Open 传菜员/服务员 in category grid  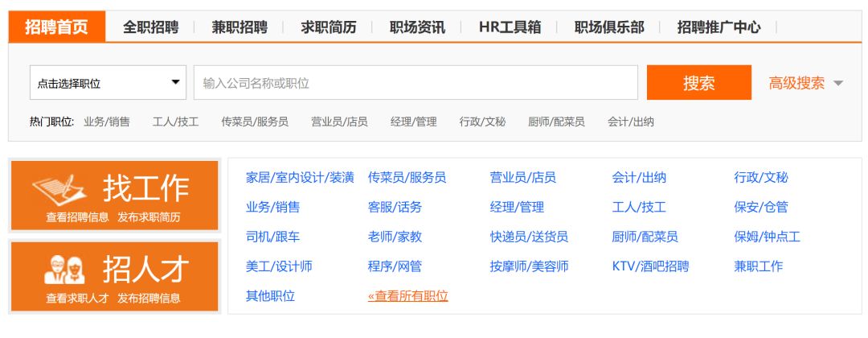coord(407,177)
